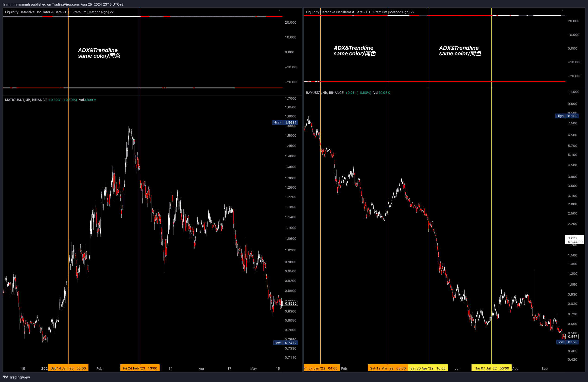Viewport: 588px width, 382px height.
Task: Click the MATICUSDT 4h BINANCE symbol label
Action: point(26,100)
